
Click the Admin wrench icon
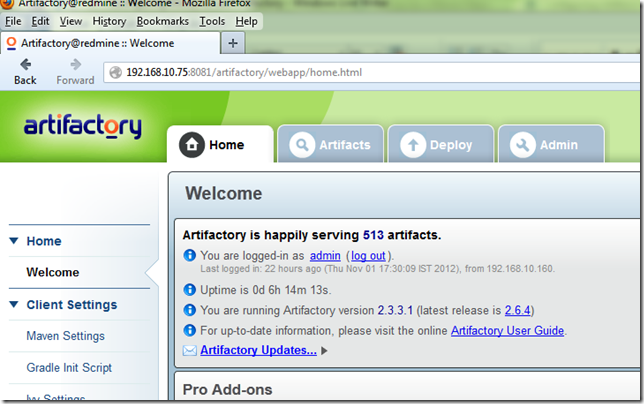click(x=522, y=145)
